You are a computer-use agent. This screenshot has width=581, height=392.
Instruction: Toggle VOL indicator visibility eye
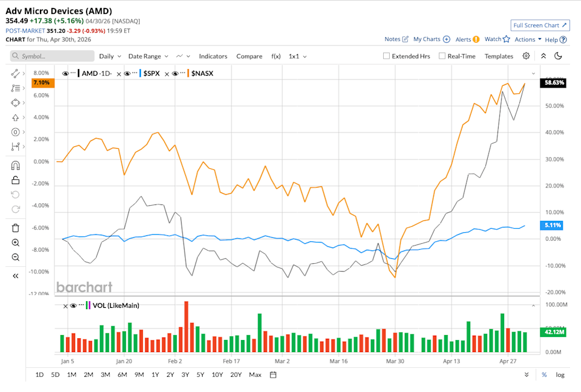pyautogui.click(x=73, y=305)
